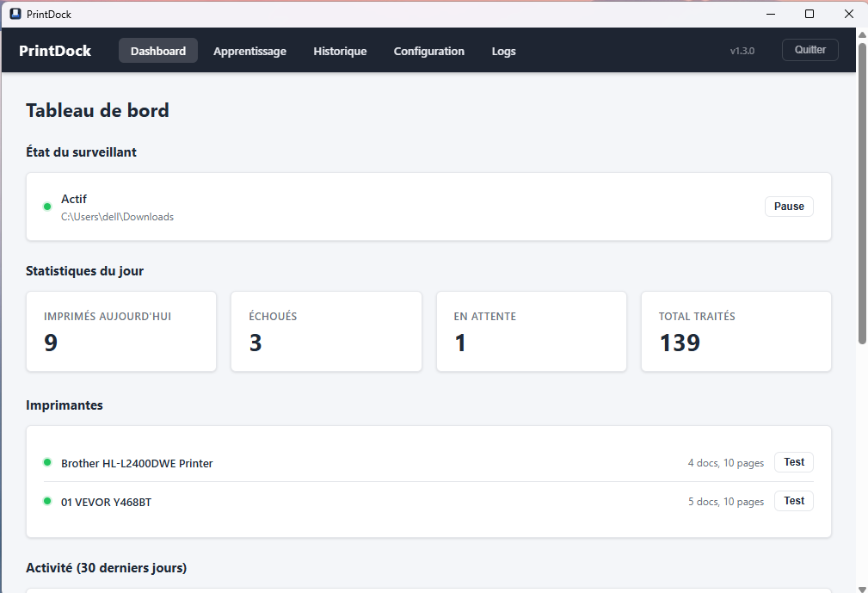Click the Échoués statistics card
The height and width of the screenshot is (593, 868).
(326, 331)
